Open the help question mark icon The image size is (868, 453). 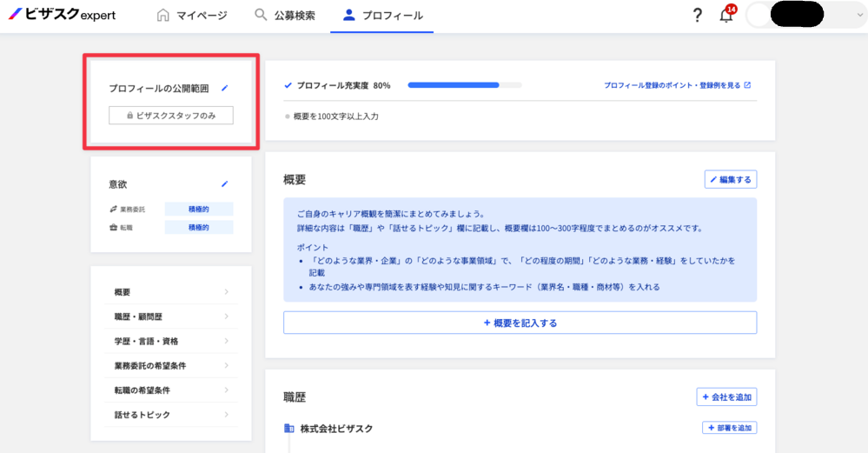tap(698, 15)
